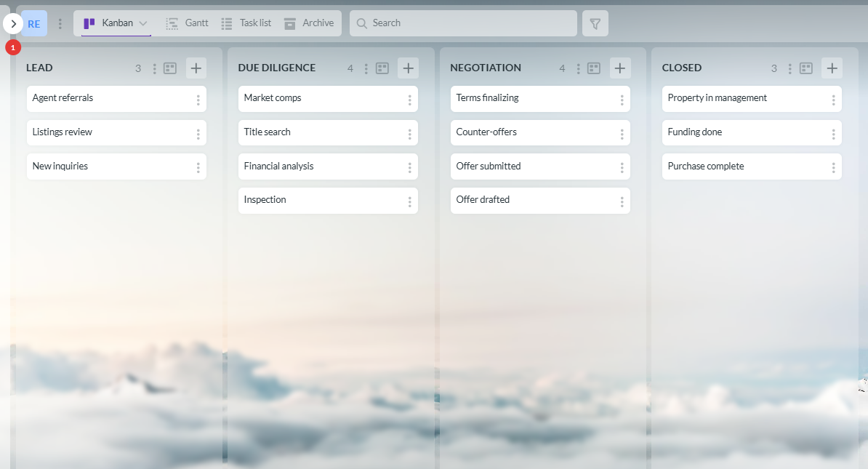Click the red notification badge
This screenshot has width=868, height=469.
pos(12,47)
